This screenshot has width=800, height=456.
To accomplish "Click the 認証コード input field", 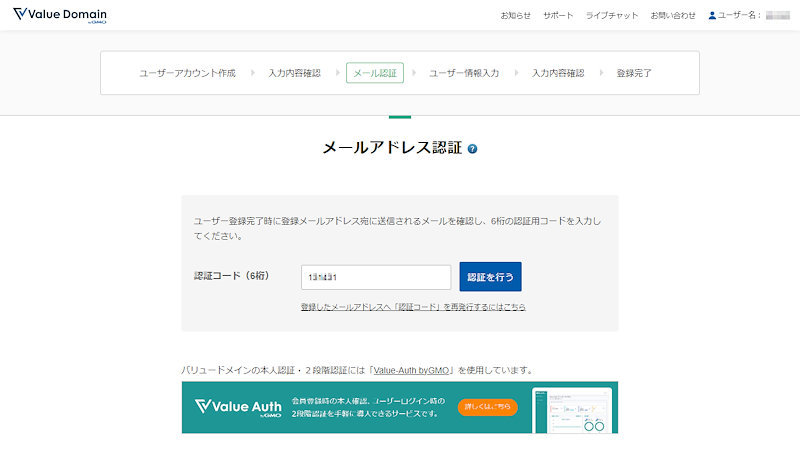I will click(x=375, y=277).
